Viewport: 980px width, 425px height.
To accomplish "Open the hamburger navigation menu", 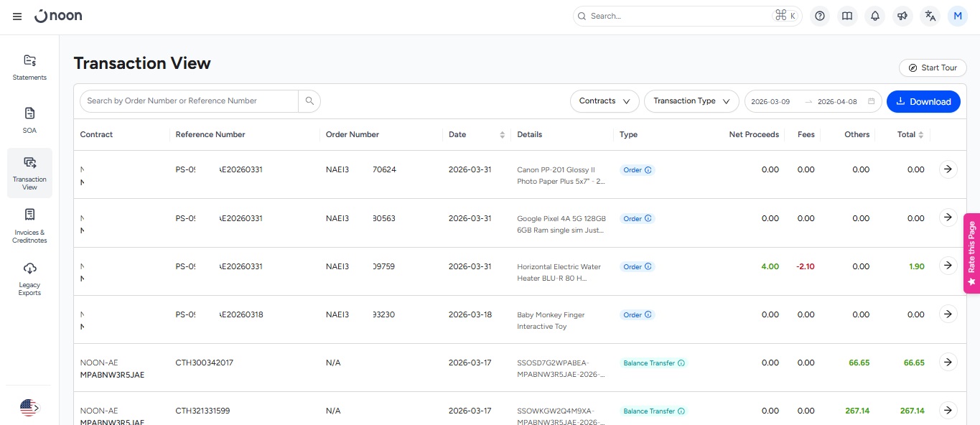I will coord(17,17).
